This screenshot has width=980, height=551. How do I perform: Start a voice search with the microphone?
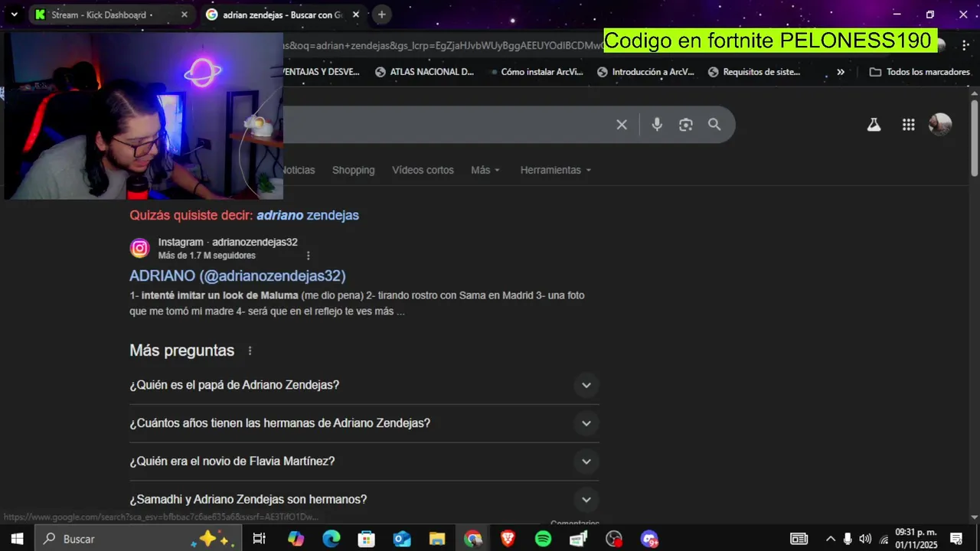pos(657,125)
